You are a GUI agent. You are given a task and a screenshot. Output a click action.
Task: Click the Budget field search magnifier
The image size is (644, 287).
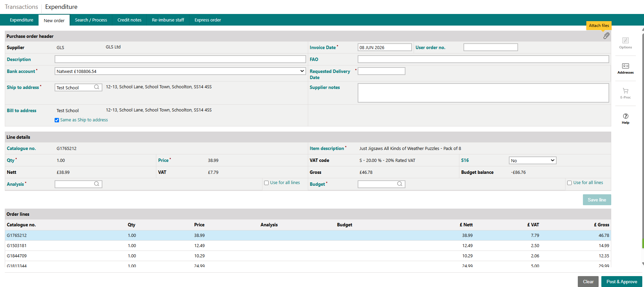(400, 184)
